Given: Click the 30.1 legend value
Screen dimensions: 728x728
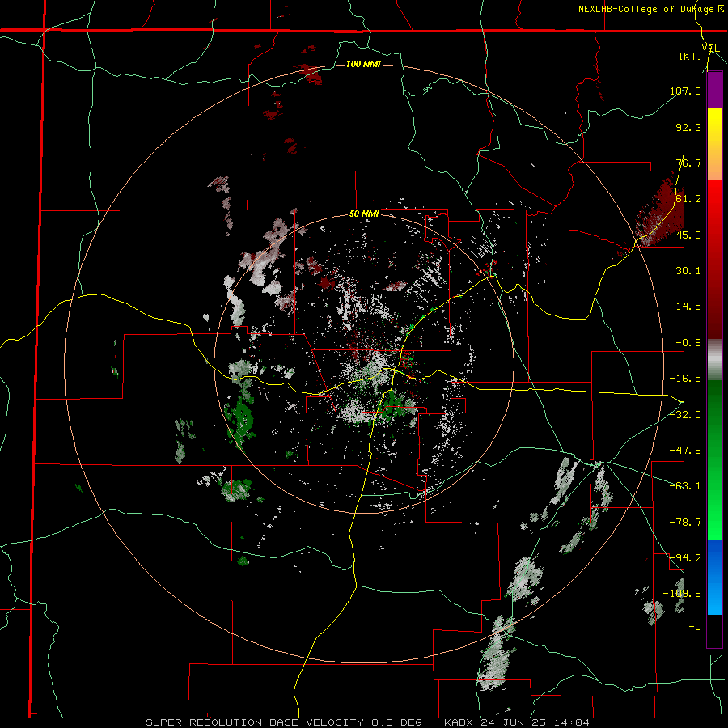Looking at the screenshot, I should pyautogui.click(x=688, y=271).
